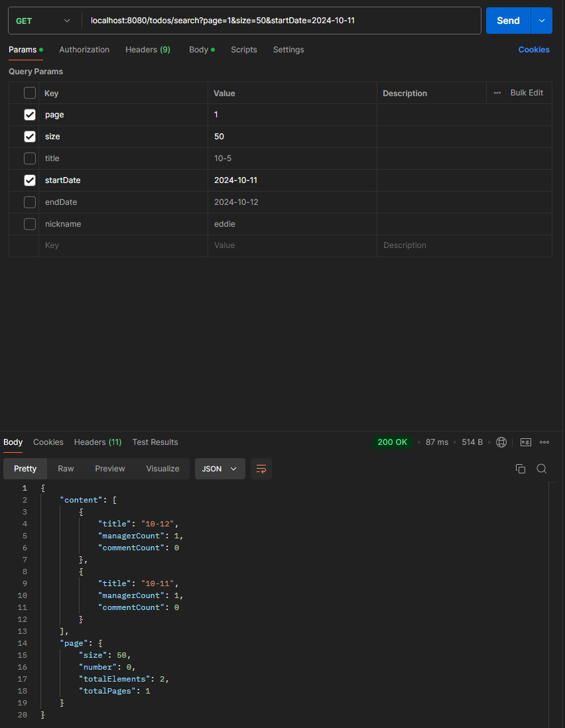Image resolution: width=565 pixels, height=728 pixels.
Task: Enable the nickname parameter checkbox
Action: (x=30, y=224)
